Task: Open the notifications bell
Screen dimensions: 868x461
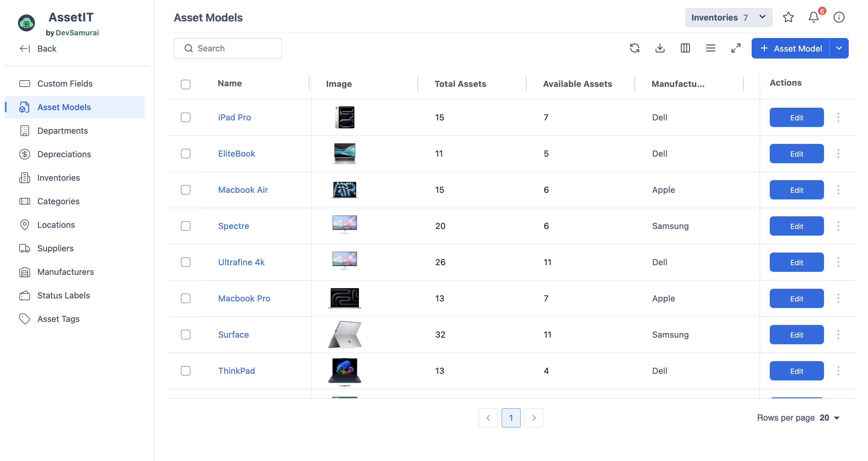Action: coord(813,17)
